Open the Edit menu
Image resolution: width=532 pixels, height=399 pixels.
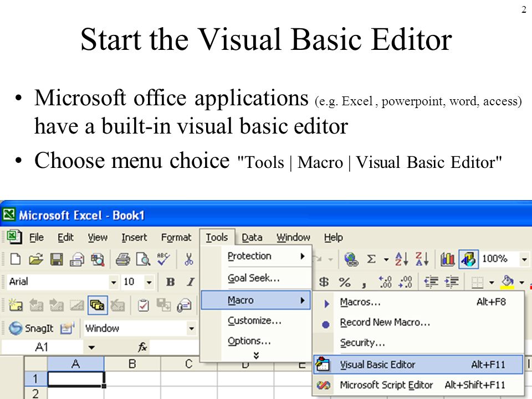pos(65,237)
